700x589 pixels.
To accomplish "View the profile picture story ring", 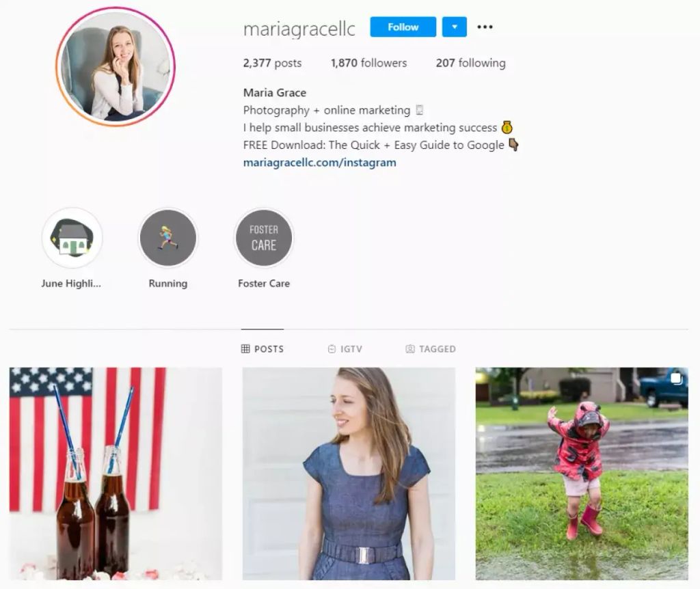I will pos(116,67).
